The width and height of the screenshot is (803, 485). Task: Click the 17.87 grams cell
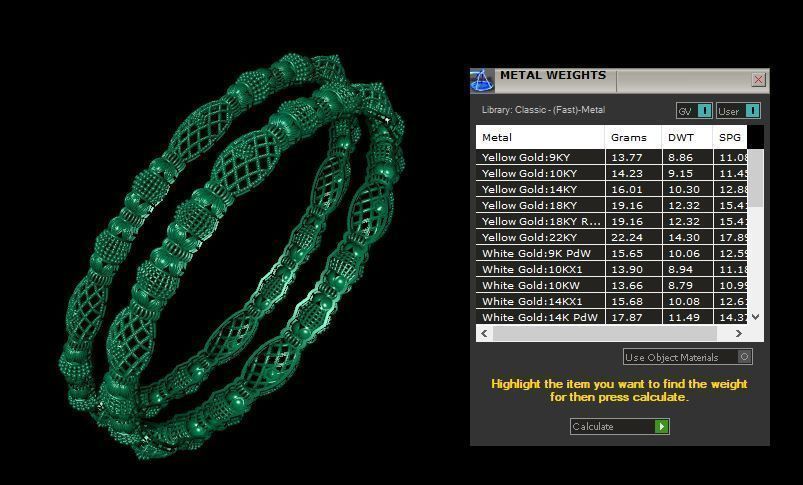633,317
